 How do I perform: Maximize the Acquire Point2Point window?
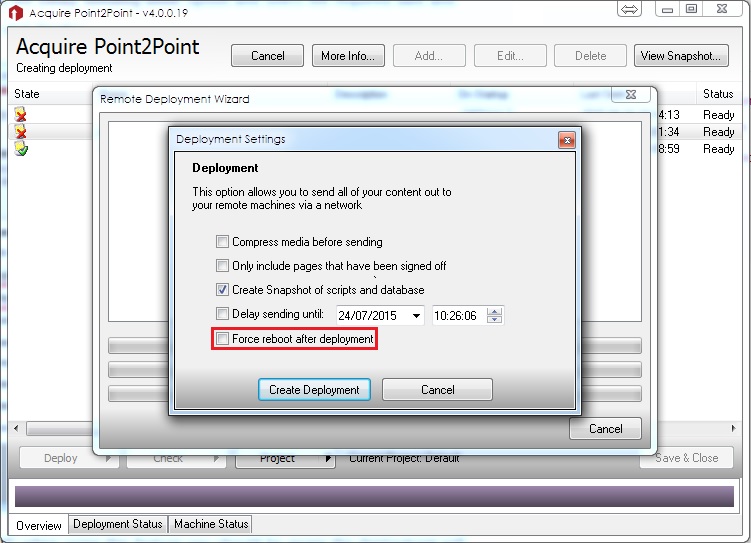[x=691, y=9]
